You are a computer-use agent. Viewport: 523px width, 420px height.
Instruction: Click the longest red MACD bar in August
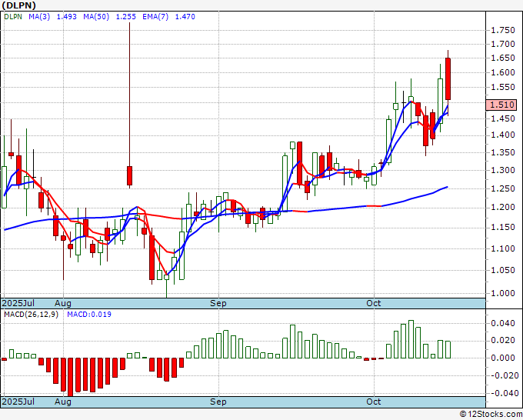click(x=71, y=377)
